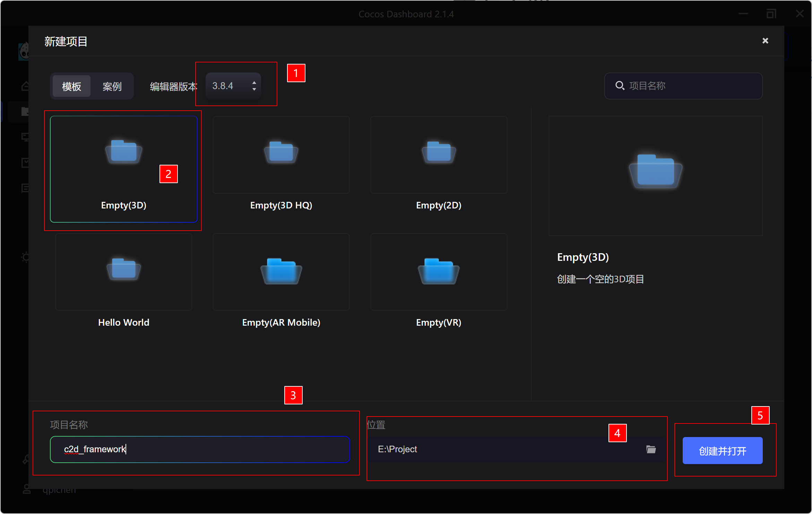Image resolution: width=812 pixels, height=514 pixels.
Task: Restore the Cocos Dashboard window
Action: click(771, 14)
